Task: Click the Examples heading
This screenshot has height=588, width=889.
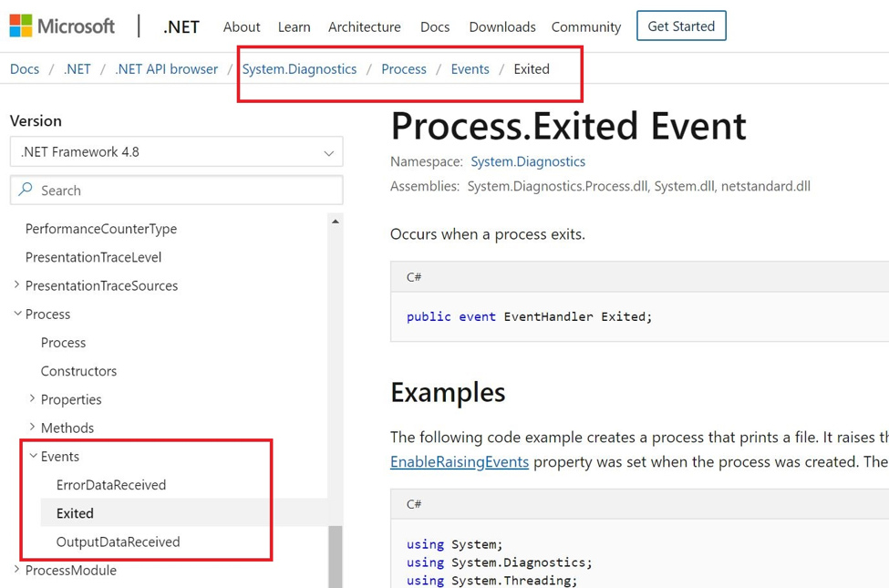Action: coord(448,392)
